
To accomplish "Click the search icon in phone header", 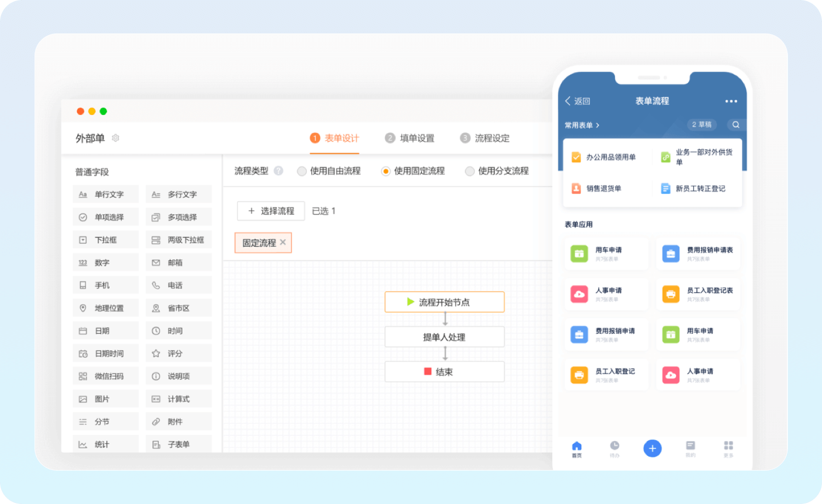I will pyautogui.click(x=735, y=125).
